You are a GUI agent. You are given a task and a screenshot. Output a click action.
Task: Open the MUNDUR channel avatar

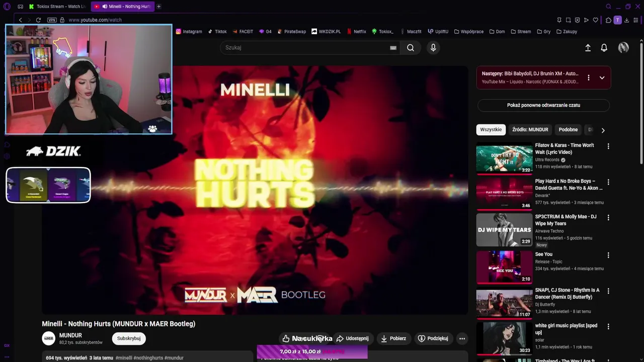click(48, 338)
